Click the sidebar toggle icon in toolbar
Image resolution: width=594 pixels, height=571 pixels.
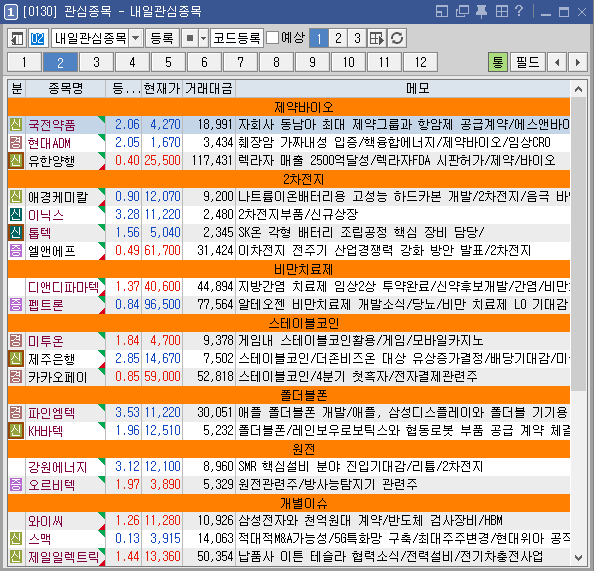17,38
